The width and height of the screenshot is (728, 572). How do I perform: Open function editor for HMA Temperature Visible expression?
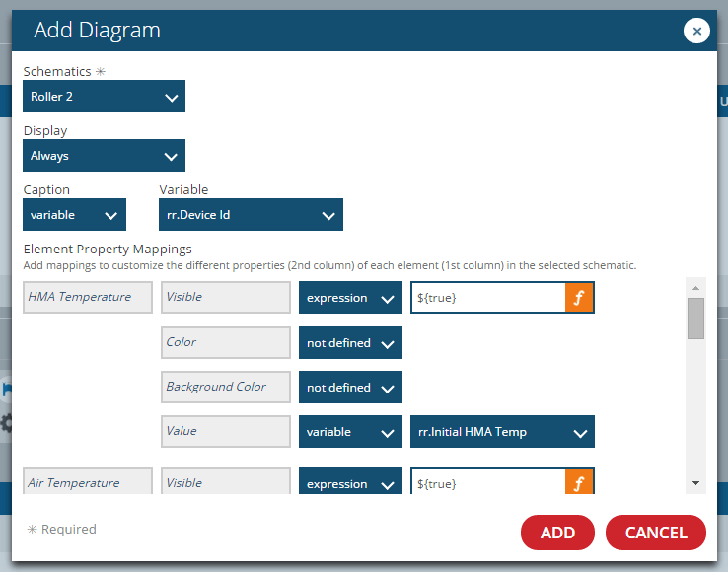579,297
